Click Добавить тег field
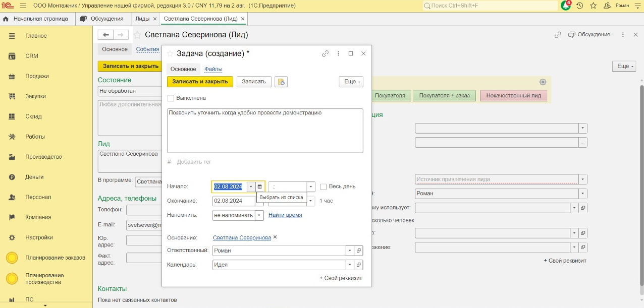The height and width of the screenshot is (308, 644). [194, 162]
